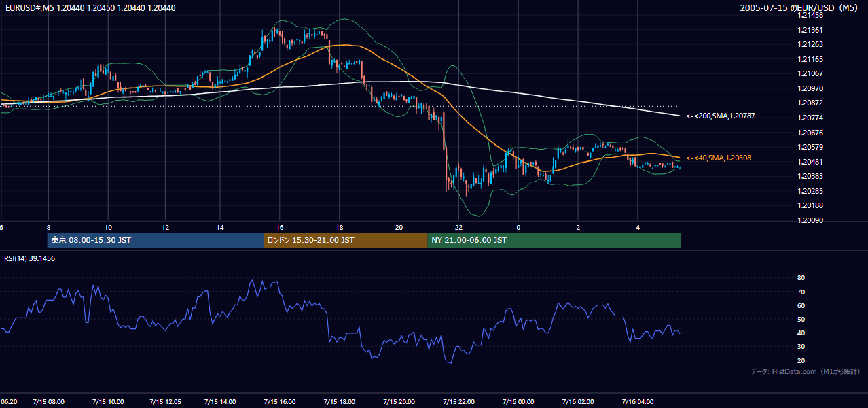The image size is (868, 408).
Task: Select the NY 21:00-06:00 JST session bar
Action: 554,240
